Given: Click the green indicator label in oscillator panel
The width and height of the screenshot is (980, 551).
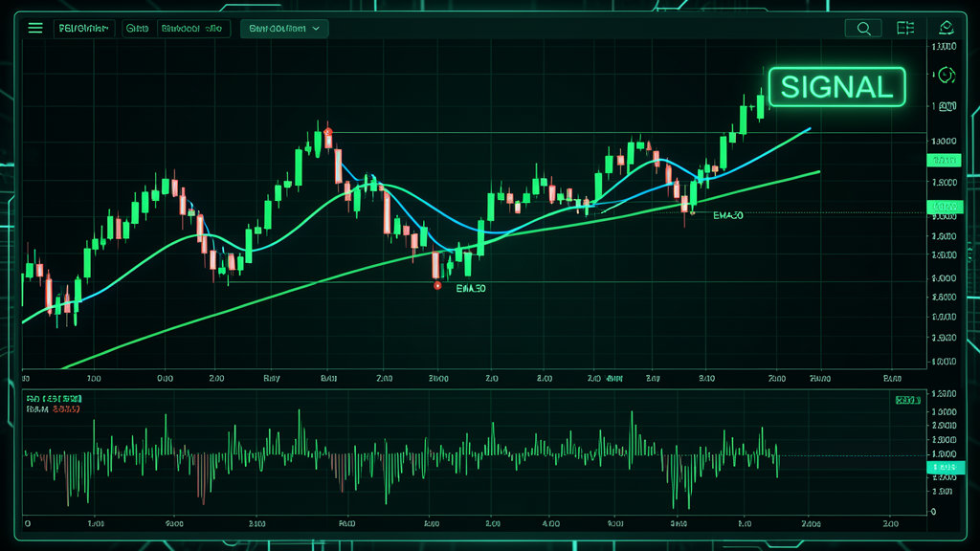Looking at the screenshot, I should [55, 399].
